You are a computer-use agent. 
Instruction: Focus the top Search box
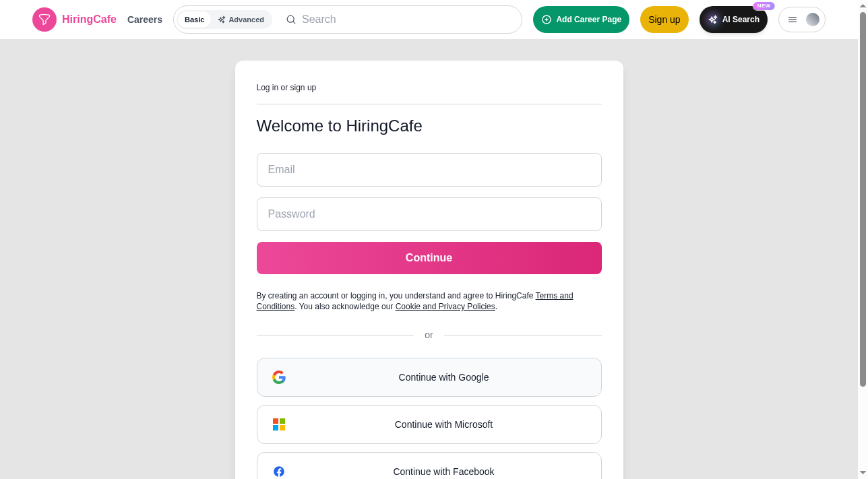[404, 20]
